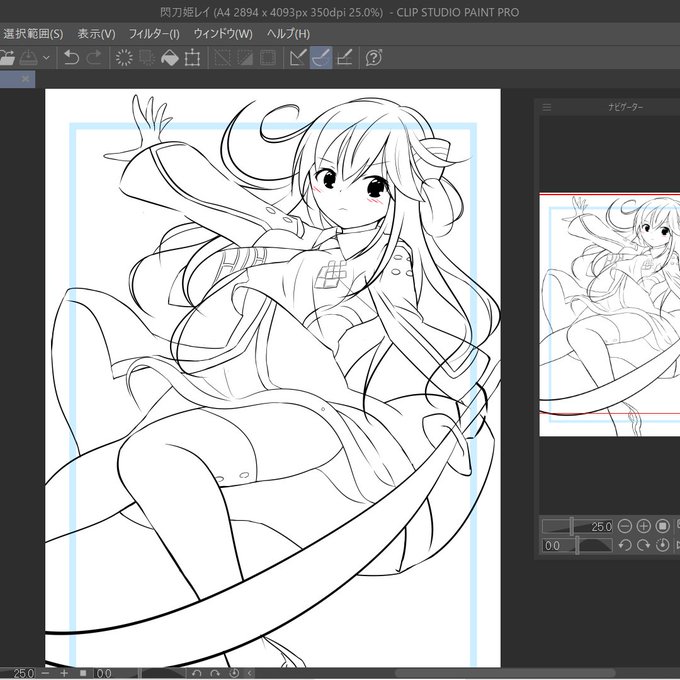The image size is (680, 680).
Task: Toggle Snap to Special Ruler (highlighted)
Action: [x=321, y=58]
